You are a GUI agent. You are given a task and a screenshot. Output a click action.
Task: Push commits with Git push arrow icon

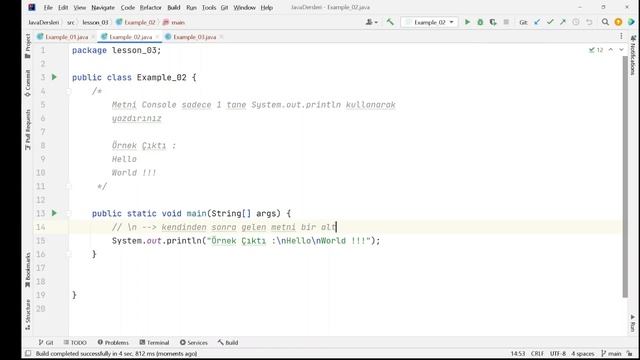tap(563, 22)
